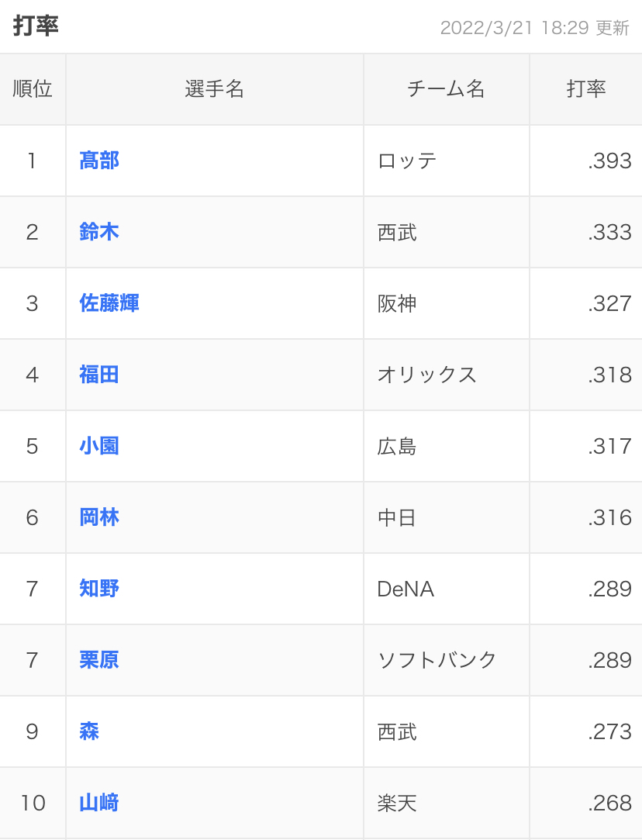Click the 小園 player link
This screenshot has height=840, width=642.
[x=99, y=446]
